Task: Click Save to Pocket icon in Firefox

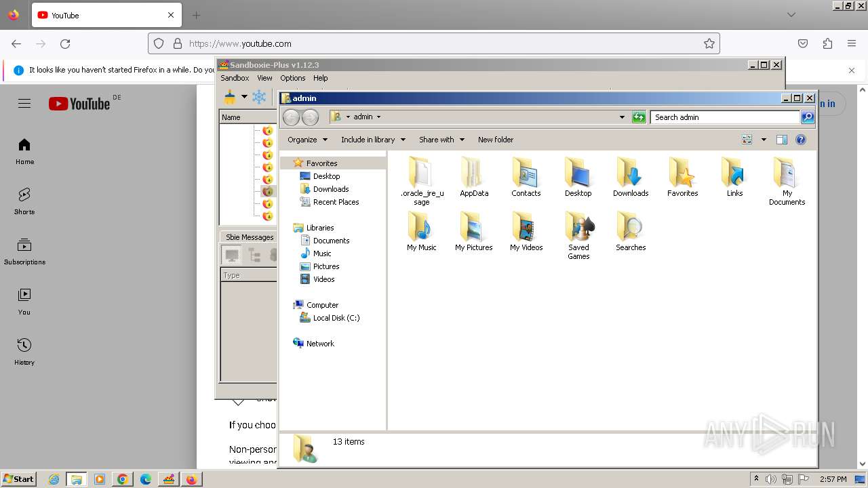Action: (803, 43)
